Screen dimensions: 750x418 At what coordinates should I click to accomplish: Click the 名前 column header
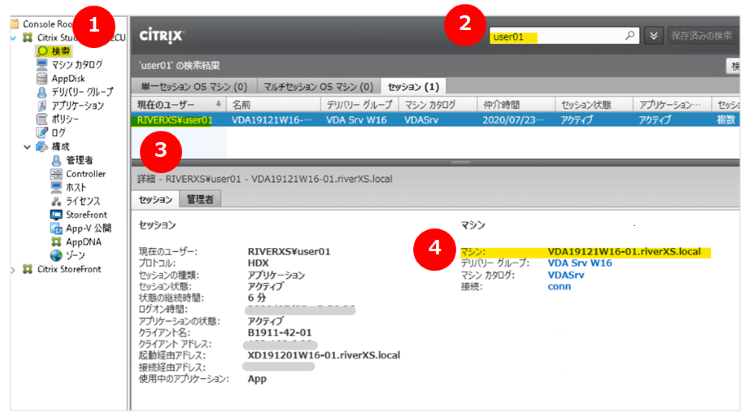pyautogui.click(x=274, y=104)
